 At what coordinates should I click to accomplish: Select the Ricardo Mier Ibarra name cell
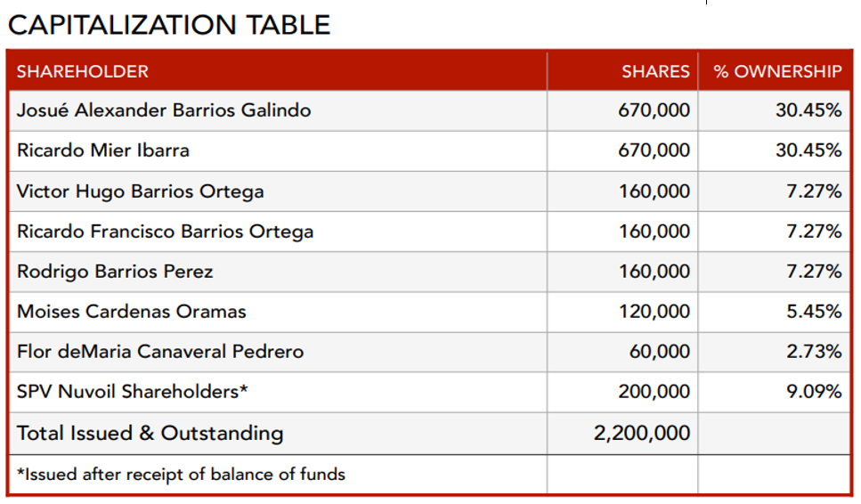103,150
